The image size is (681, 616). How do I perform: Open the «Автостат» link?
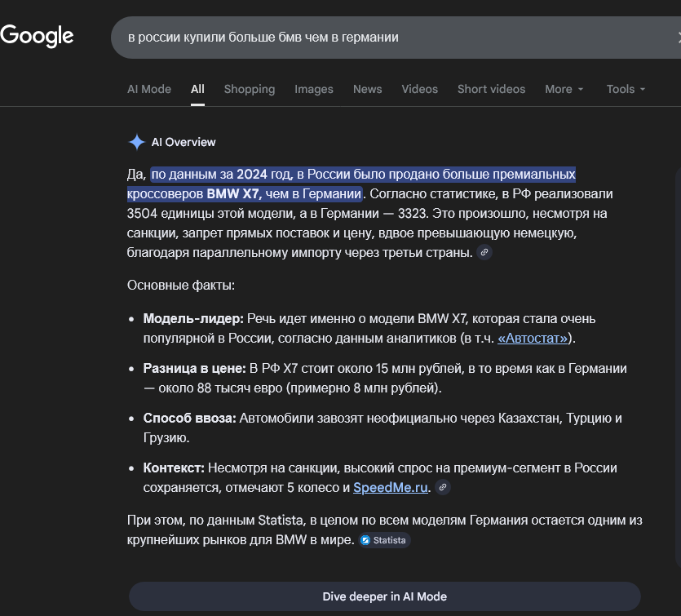(535, 338)
